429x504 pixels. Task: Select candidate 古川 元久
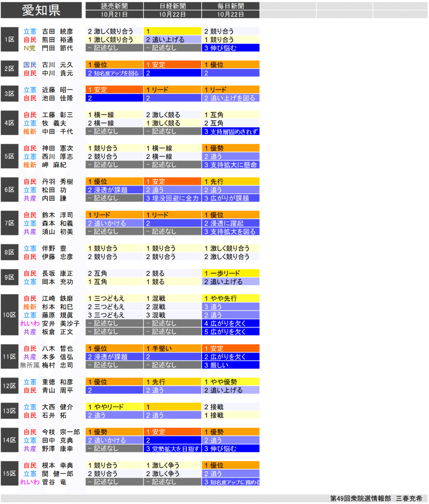[57, 65]
